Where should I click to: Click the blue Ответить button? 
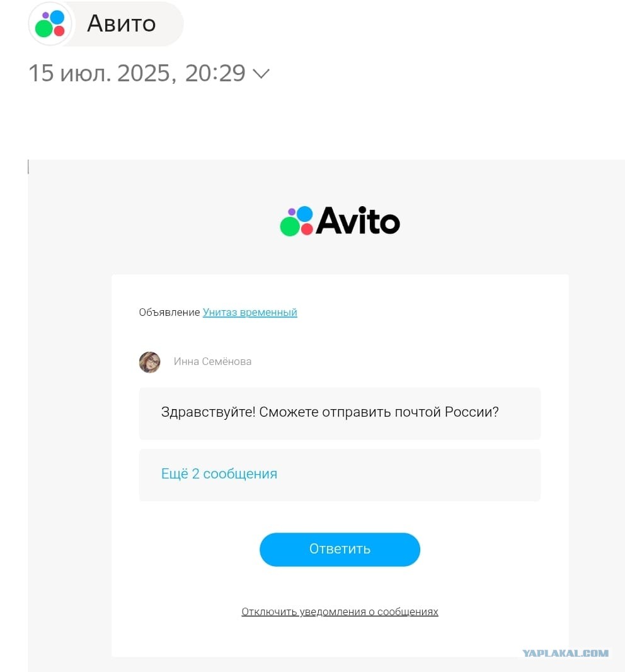(x=340, y=550)
